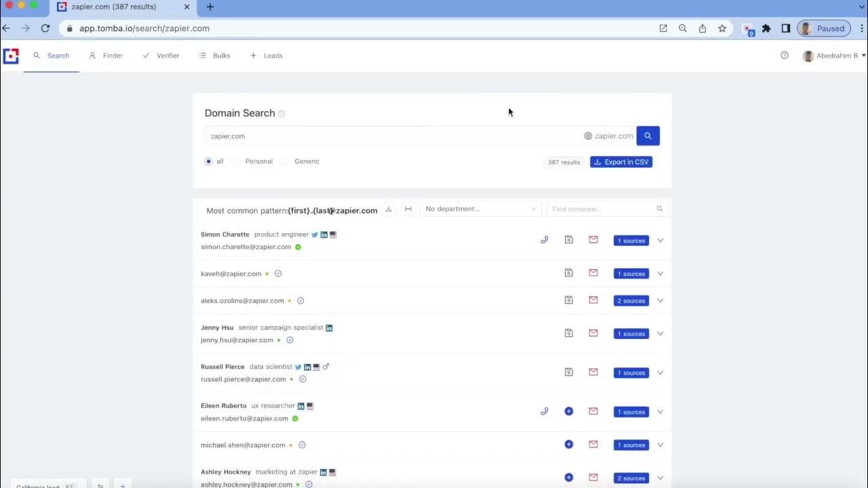The image size is (868, 488).
Task: Click the envelope icon for Simon Charette
Action: 593,240
